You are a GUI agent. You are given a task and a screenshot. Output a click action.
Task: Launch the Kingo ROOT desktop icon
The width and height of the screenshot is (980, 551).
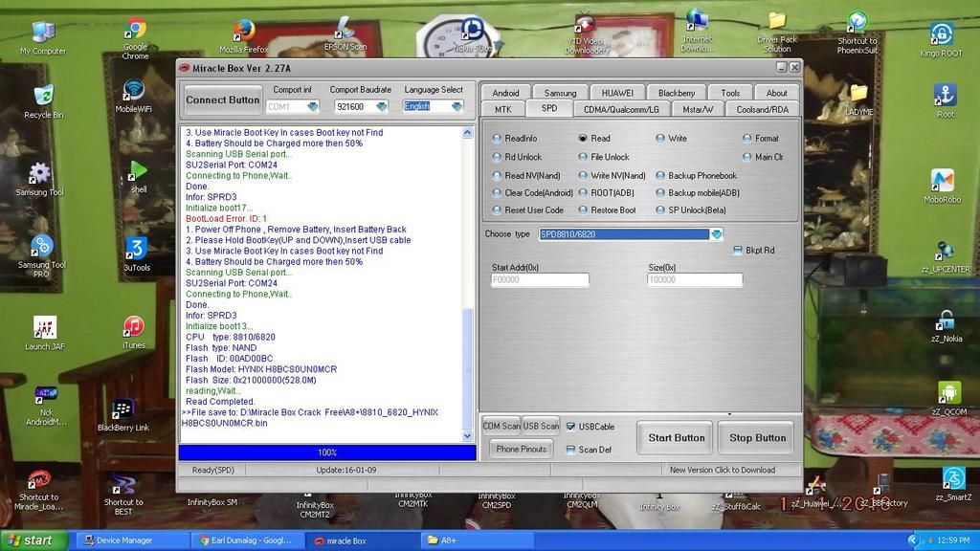point(941,35)
